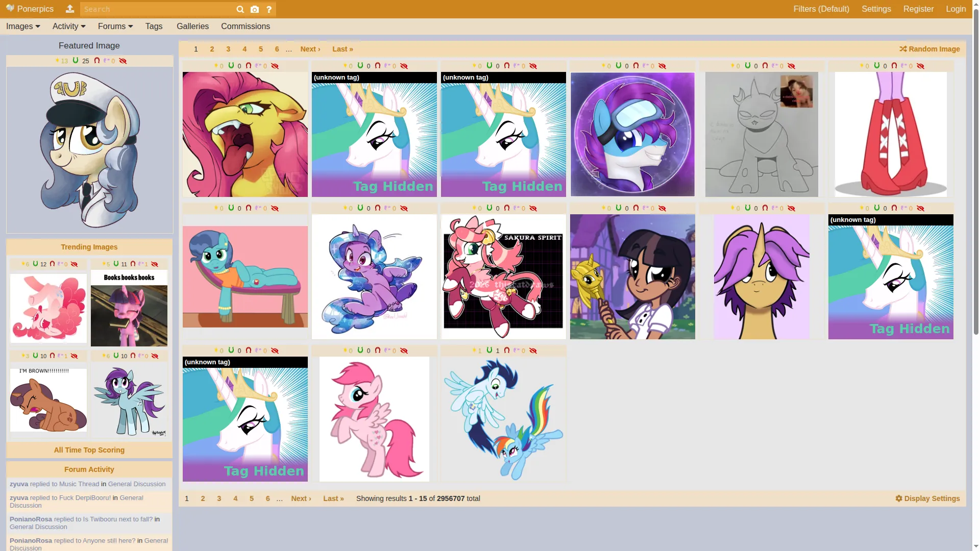Upvote the girl holding golden pony image
Image resolution: width=980 pixels, height=551 pixels.
(619, 208)
